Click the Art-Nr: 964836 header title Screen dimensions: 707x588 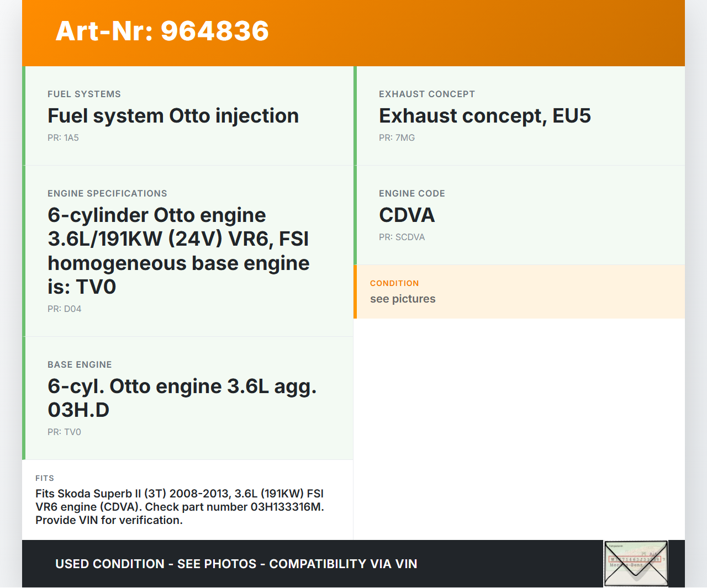(162, 31)
